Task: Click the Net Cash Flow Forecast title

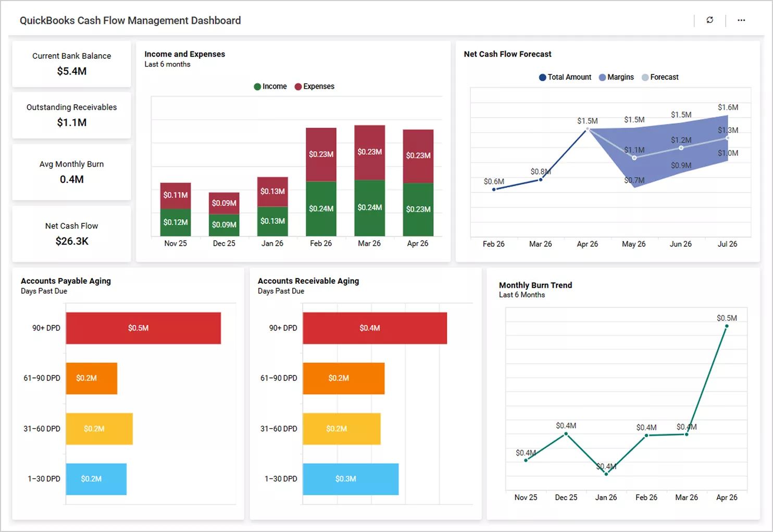Action: pos(507,54)
